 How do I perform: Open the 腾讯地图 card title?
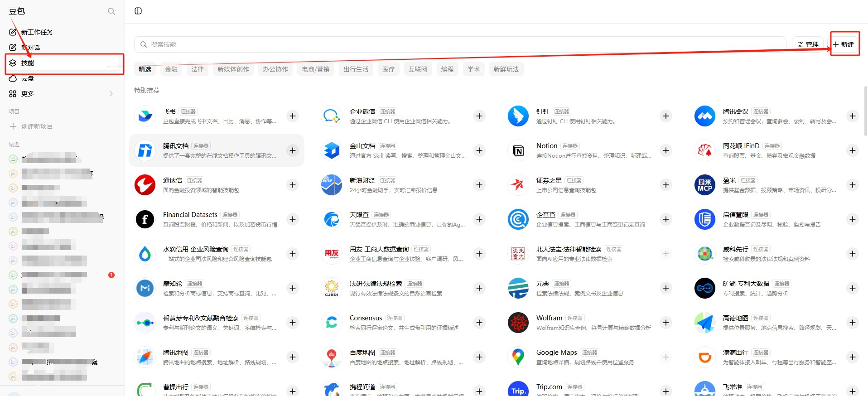(176, 353)
